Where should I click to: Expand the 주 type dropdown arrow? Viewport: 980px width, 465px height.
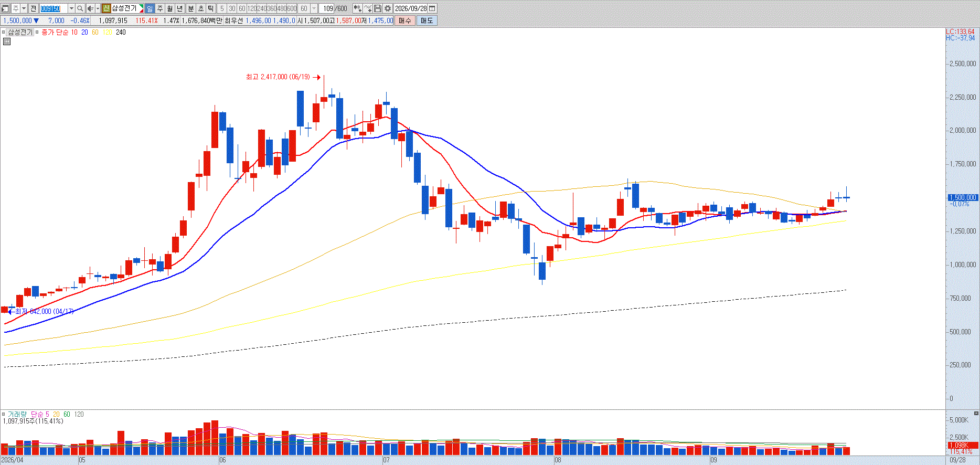click(x=24, y=8)
